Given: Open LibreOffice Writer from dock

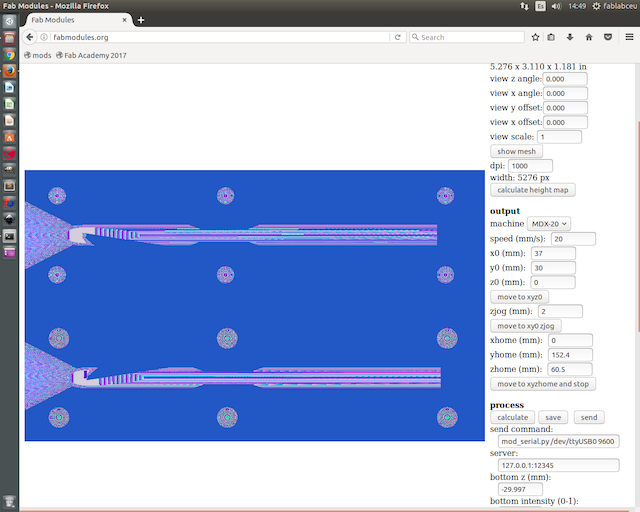Looking at the screenshot, I should (9, 88).
